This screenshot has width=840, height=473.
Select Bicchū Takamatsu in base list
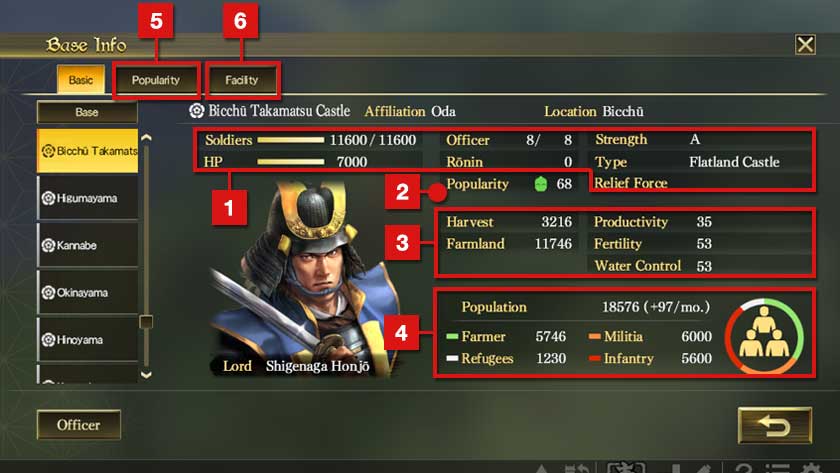87,151
